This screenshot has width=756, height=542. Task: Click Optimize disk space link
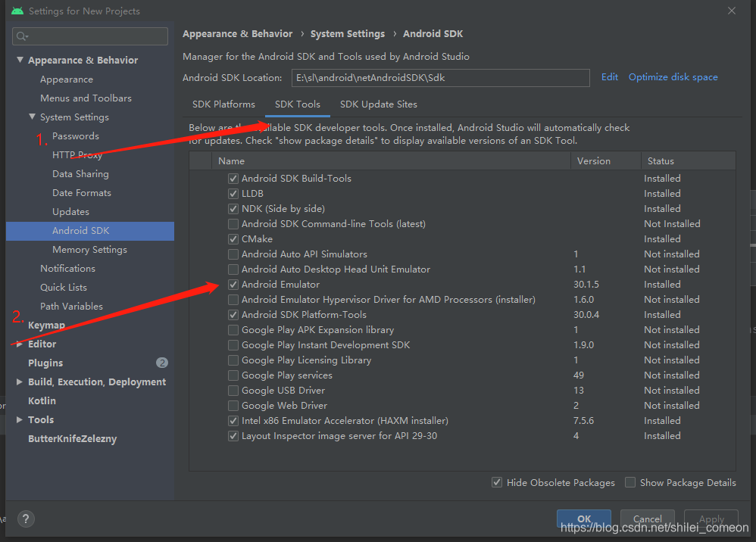click(x=673, y=77)
